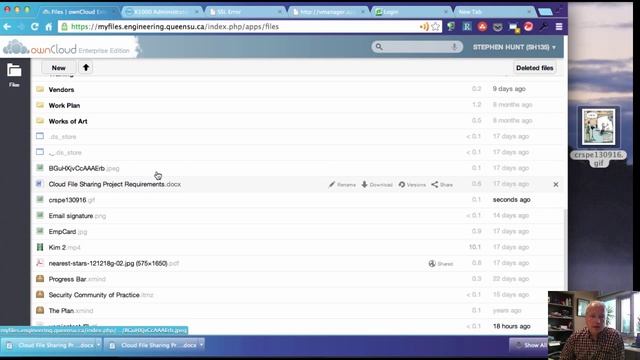Open The Plan.xmind file
The height and width of the screenshot is (360, 640).
71,311
